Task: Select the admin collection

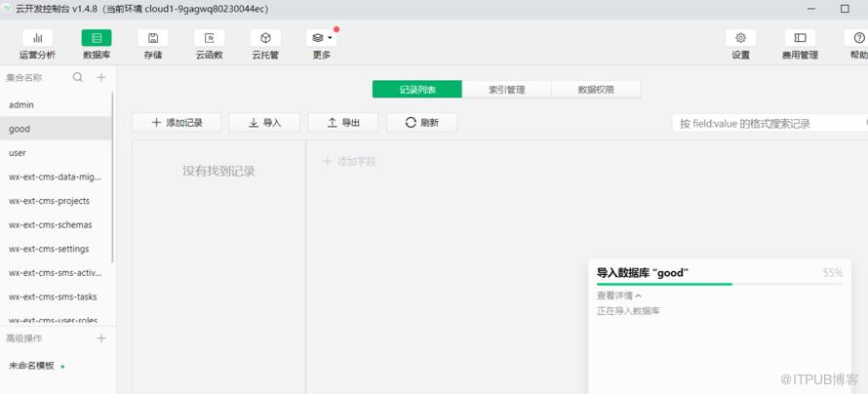Action: click(x=56, y=104)
